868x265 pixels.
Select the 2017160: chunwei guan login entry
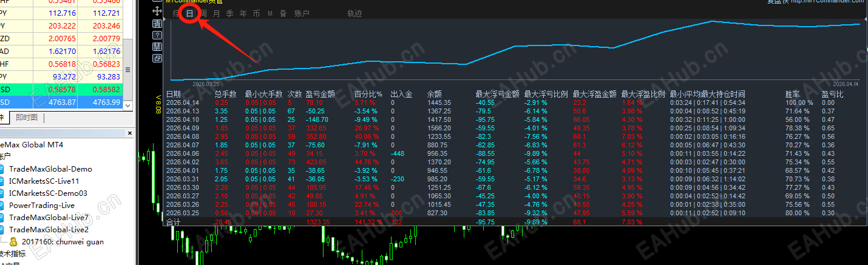click(x=63, y=242)
